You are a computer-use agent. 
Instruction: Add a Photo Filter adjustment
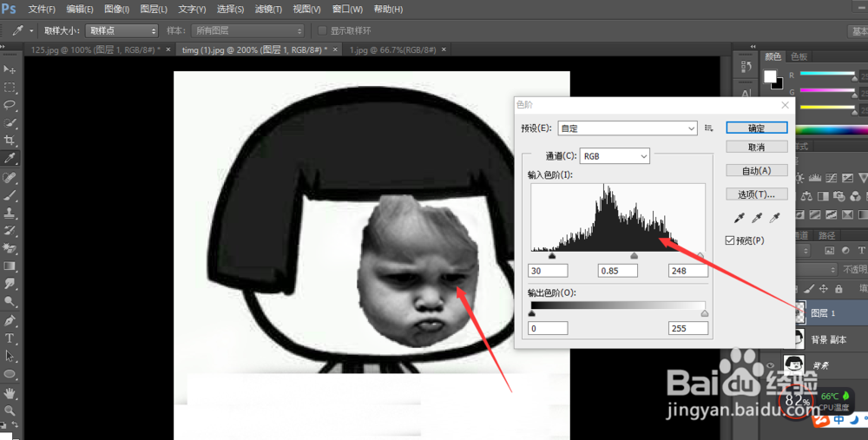pyautogui.click(x=839, y=196)
